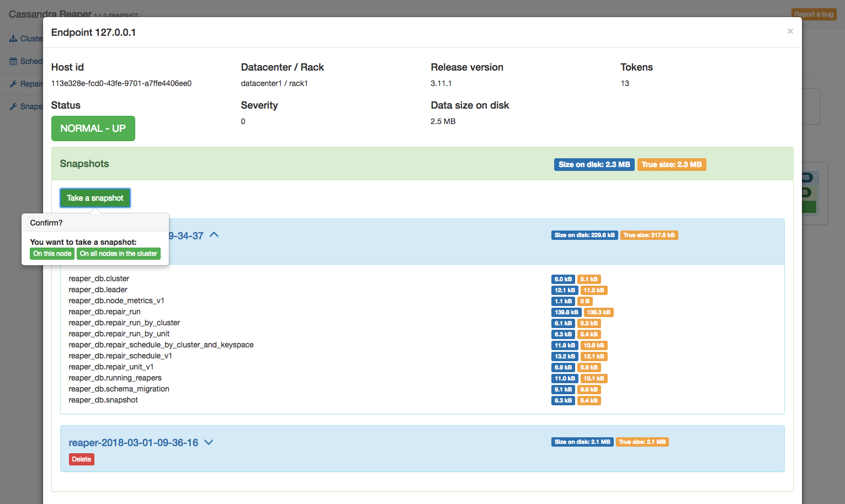
Task: Click release version 3.11.1 value
Action: click(441, 83)
